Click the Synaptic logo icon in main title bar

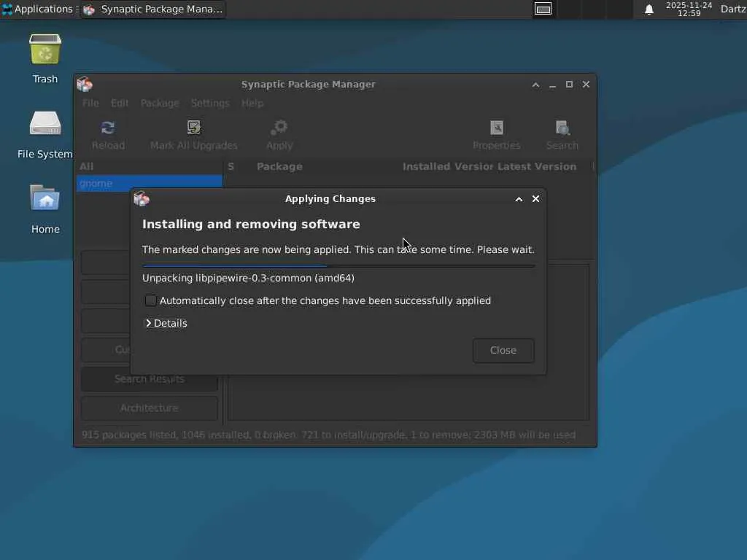[85, 85]
